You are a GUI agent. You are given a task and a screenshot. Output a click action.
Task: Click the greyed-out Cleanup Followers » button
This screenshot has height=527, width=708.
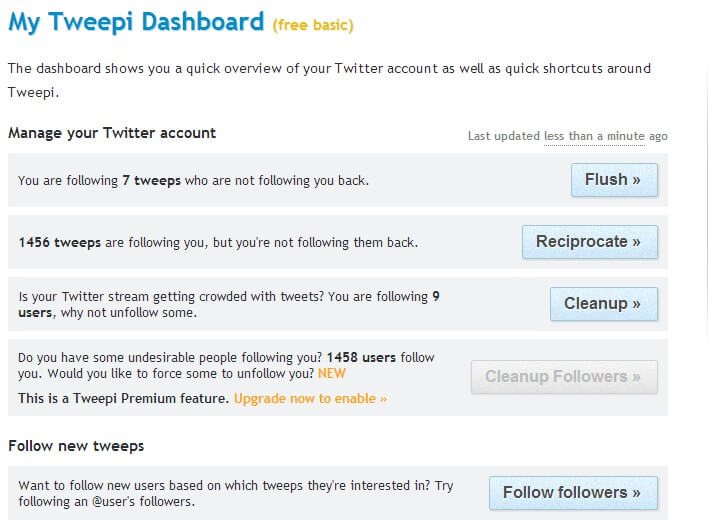click(x=564, y=377)
